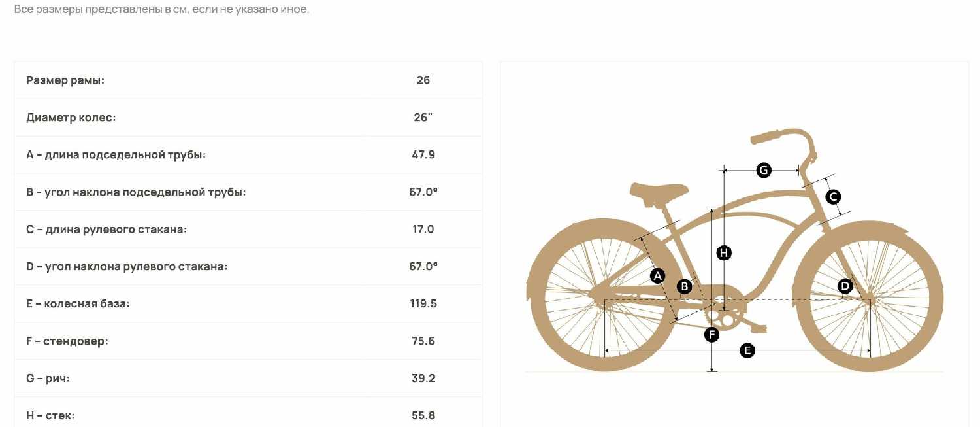Click the seat tube angle label for B

click(x=136, y=192)
